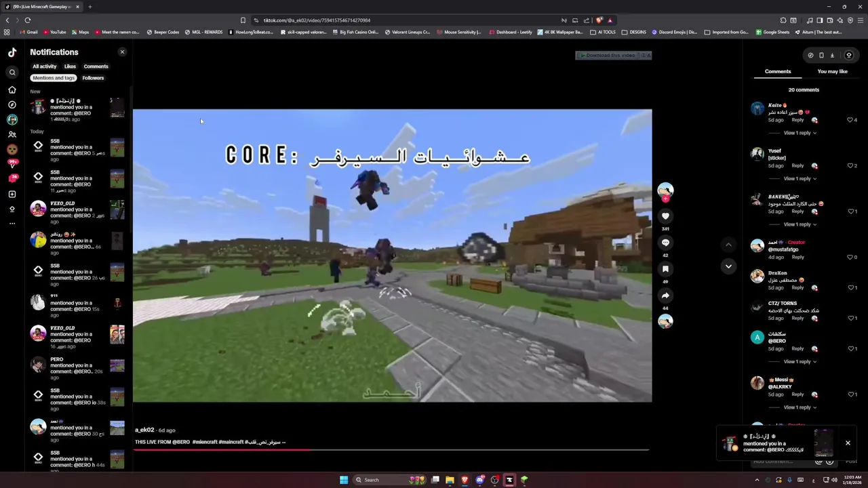Save the video with the bookmark icon
The image size is (868, 488).
pos(665,269)
